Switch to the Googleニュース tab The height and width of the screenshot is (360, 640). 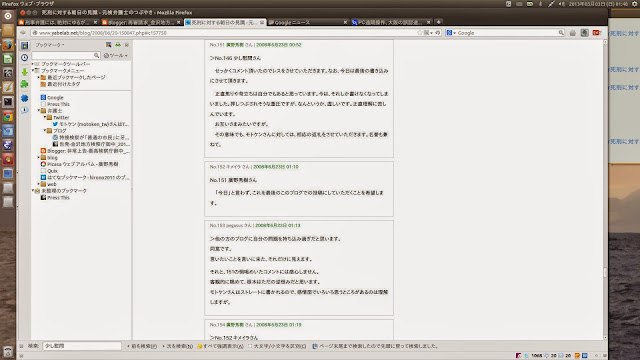[x=307, y=22]
